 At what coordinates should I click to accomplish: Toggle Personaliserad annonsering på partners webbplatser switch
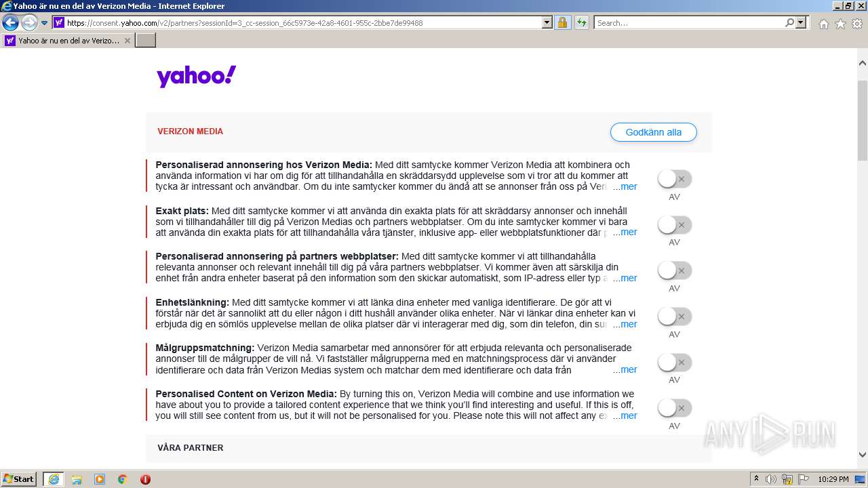[674, 270]
